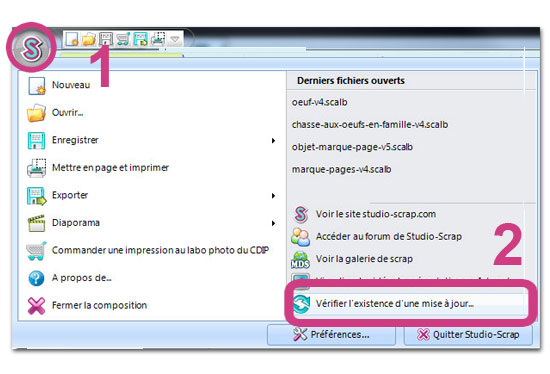The image size is (550, 374).
Task: Select Vérifier l'existence d'une mise à jour...
Action: point(395,303)
